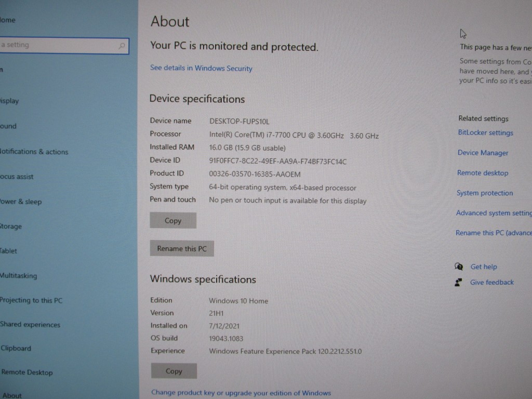Click the Windows 10 Home edition value
Screen dimensions: 532x399
pyautogui.click(x=238, y=301)
